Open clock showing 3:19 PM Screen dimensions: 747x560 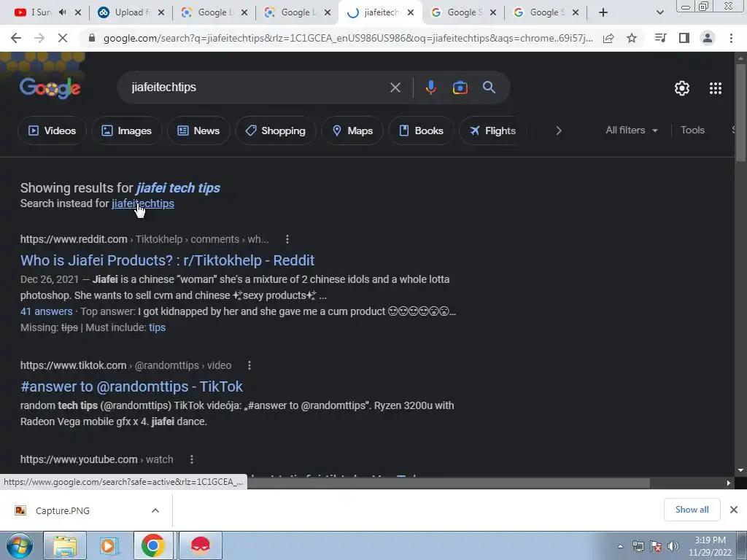[710, 546]
